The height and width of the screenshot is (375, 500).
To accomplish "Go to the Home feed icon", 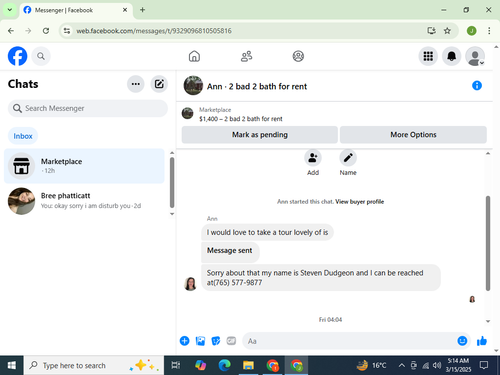I will (x=194, y=56).
